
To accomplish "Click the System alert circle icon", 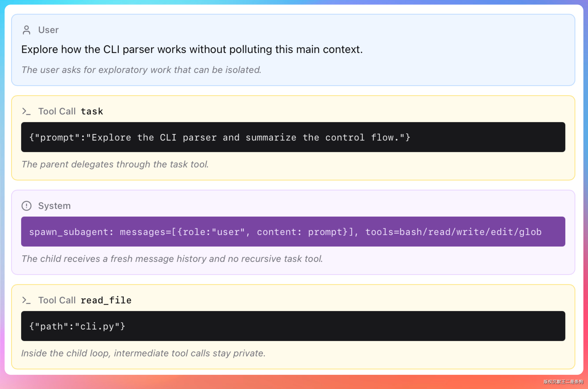I will 27,206.
